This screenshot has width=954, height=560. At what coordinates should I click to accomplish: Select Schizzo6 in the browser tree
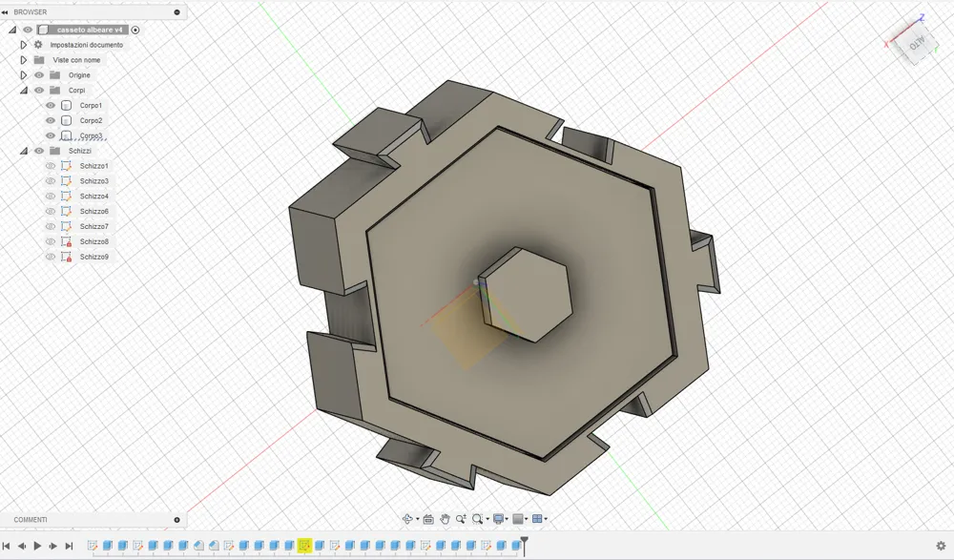pos(93,211)
